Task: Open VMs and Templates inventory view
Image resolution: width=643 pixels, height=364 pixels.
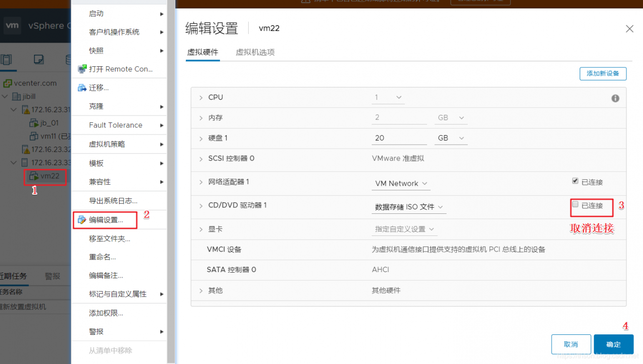Action: click(x=39, y=60)
